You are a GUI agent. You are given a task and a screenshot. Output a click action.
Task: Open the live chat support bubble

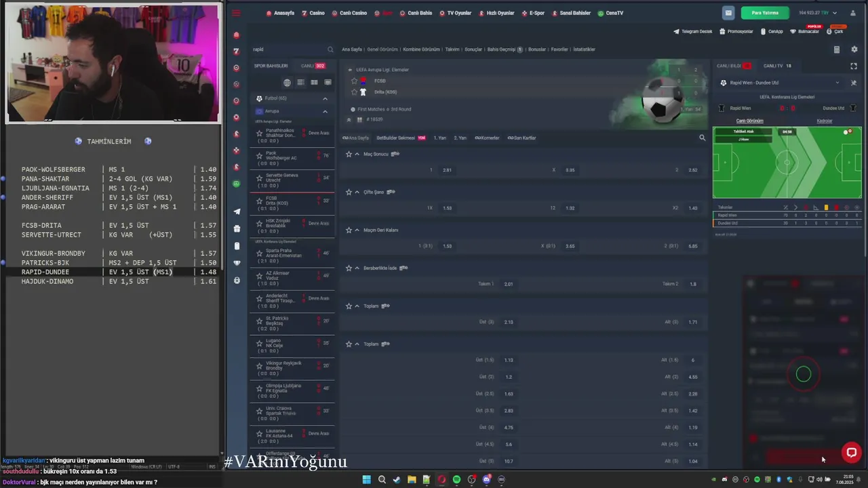[x=851, y=452]
